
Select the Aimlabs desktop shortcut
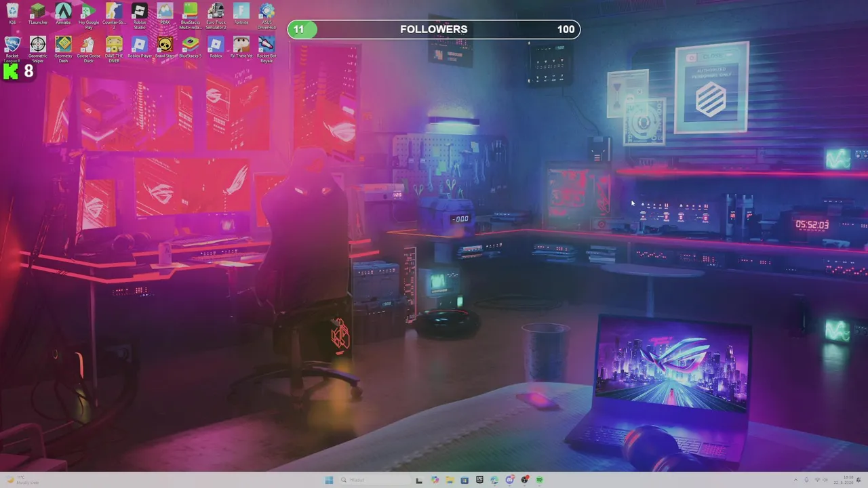pos(63,14)
